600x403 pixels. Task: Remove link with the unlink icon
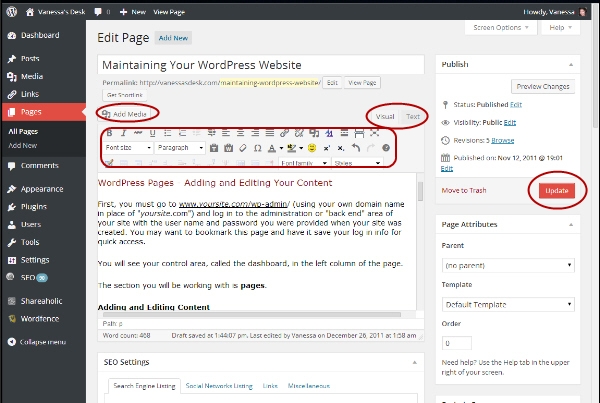[299, 133]
